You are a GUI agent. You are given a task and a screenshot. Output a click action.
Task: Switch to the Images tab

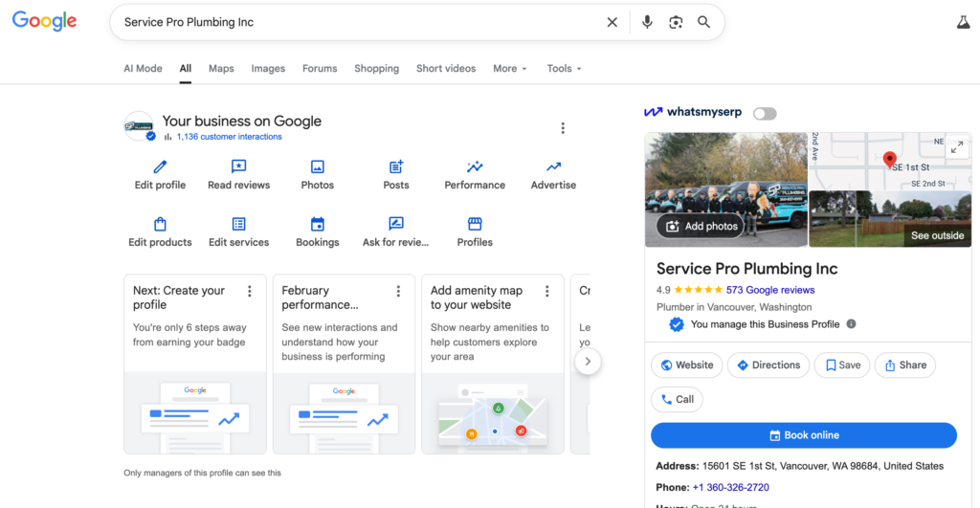[x=268, y=69]
